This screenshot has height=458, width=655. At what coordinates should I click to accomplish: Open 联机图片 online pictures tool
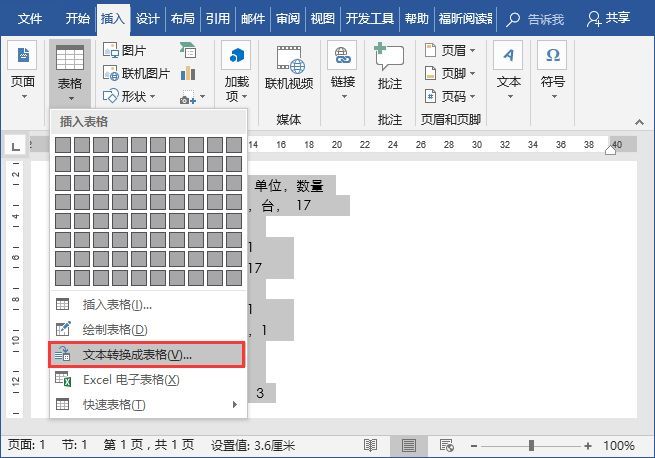136,73
